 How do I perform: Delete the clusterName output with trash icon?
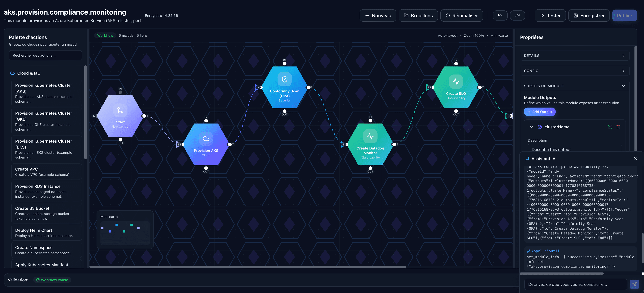click(x=618, y=127)
